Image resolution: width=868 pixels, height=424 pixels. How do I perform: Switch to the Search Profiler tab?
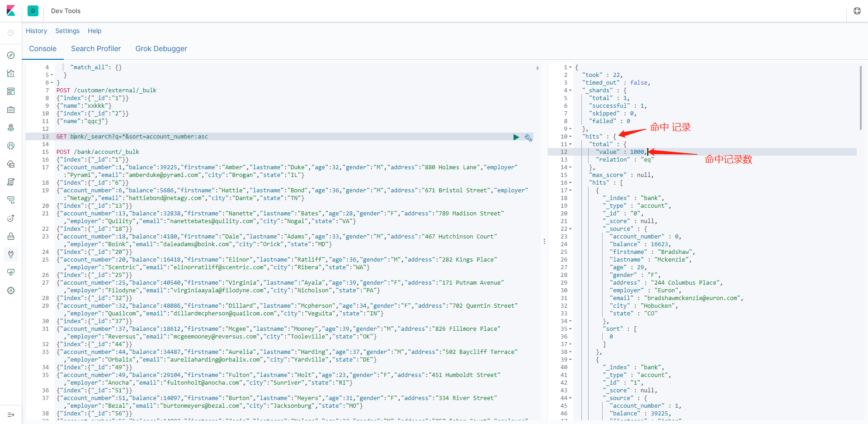[96, 49]
